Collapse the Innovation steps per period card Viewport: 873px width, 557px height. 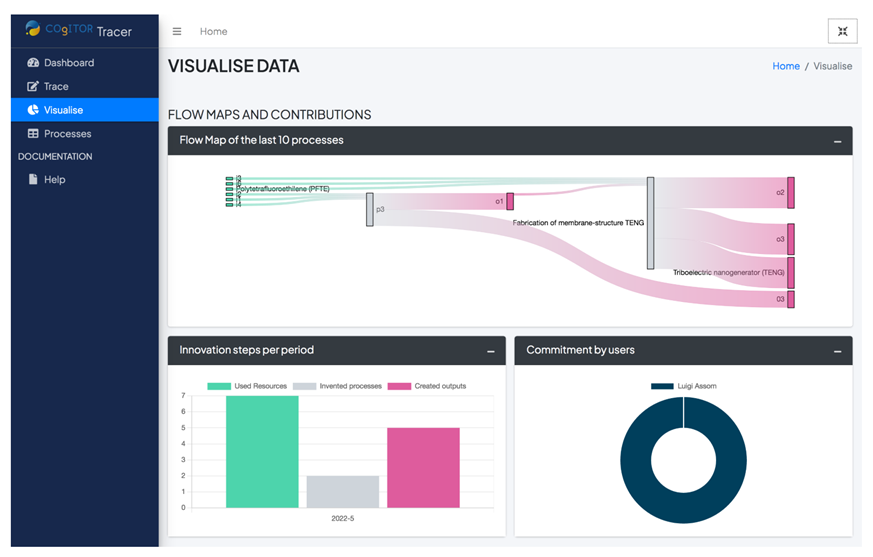click(x=491, y=351)
